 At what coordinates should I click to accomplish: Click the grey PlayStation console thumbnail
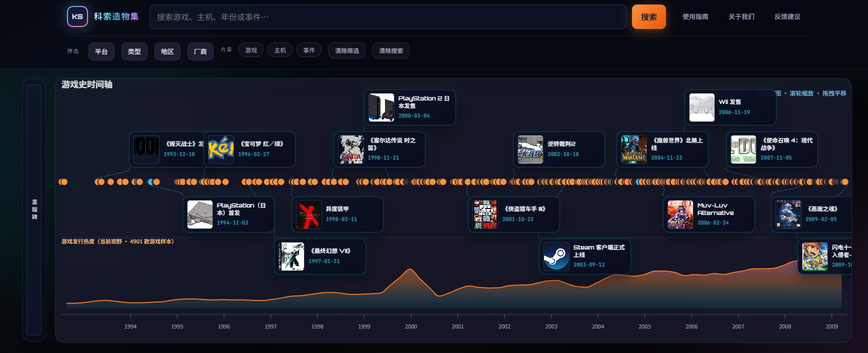[x=200, y=214]
